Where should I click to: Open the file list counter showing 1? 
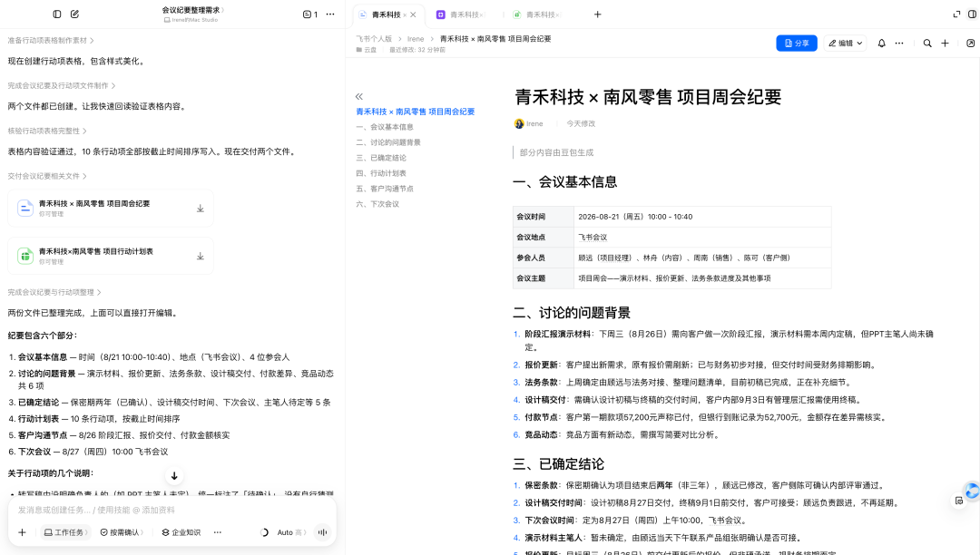tap(310, 14)
